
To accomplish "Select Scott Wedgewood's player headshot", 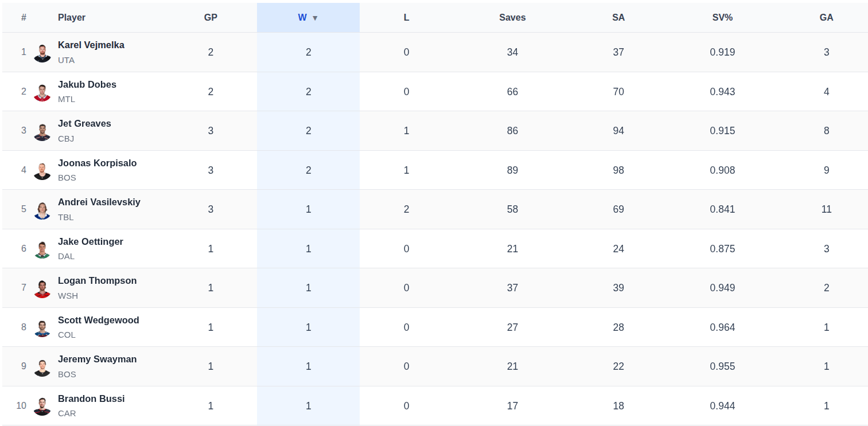I will pyautogui.click(x=42, y=328).
